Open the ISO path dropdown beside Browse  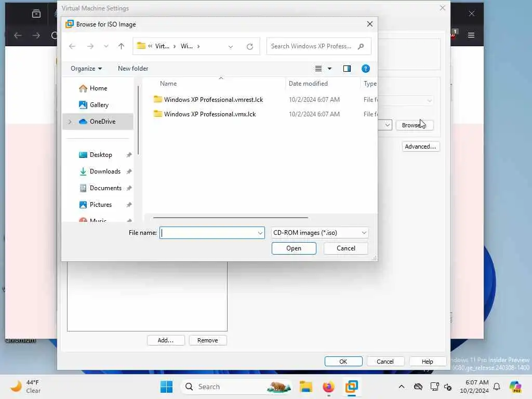387,125
